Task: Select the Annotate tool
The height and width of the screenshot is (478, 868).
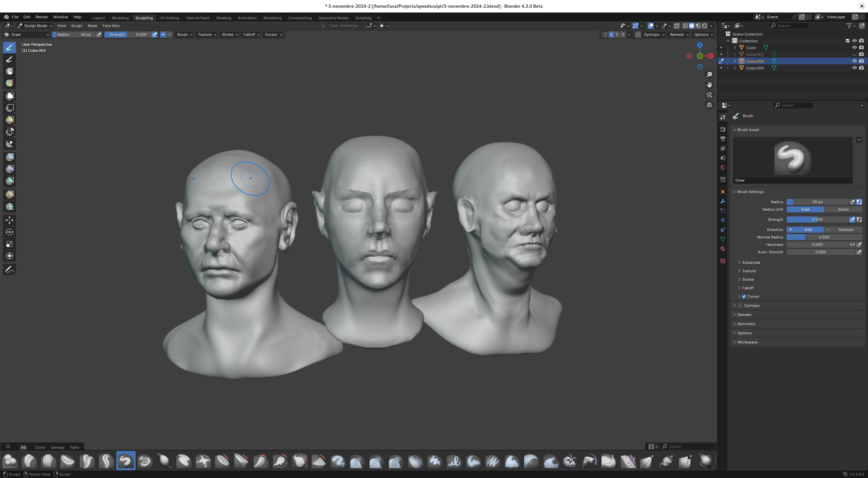Action: pos(9,269)
